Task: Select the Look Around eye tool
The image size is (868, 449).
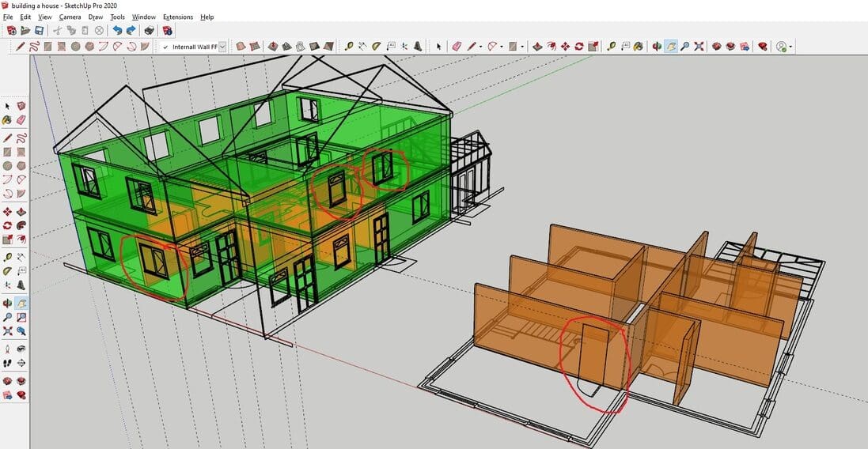Action: pos(21,348)
